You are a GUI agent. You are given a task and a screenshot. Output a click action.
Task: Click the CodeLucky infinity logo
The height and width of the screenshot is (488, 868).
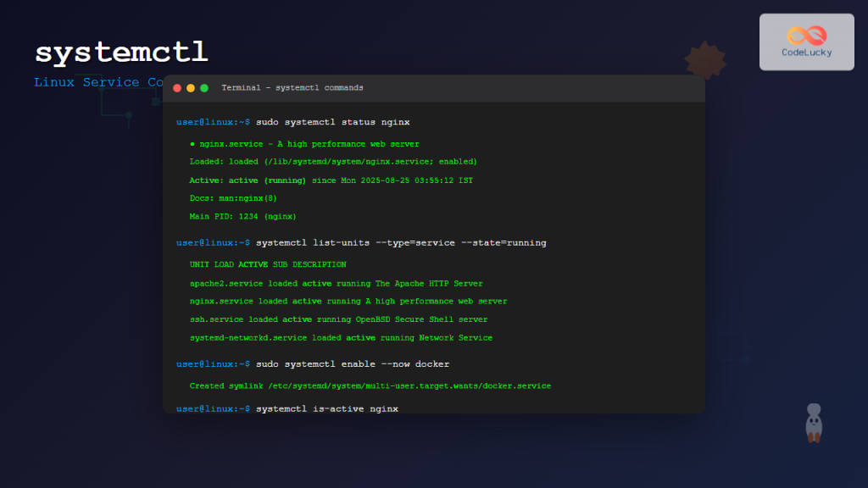pyautogui.click(x=806, y=36)
